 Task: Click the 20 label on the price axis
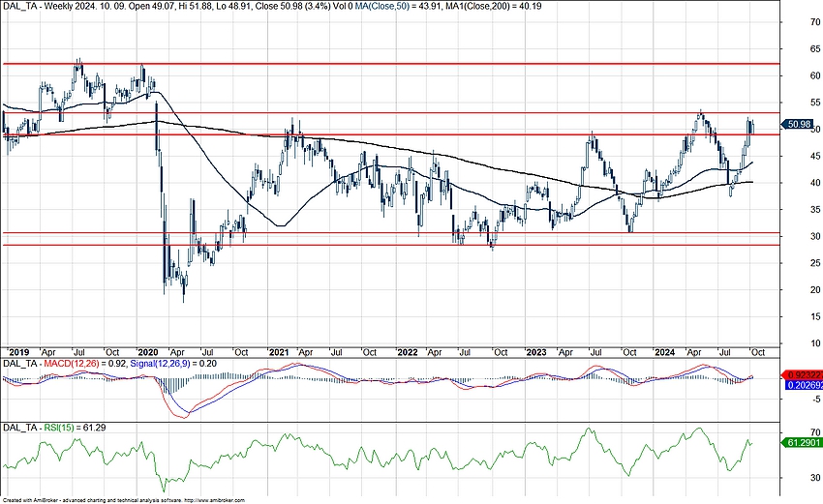pyautogui.click(x=815, y=289)
